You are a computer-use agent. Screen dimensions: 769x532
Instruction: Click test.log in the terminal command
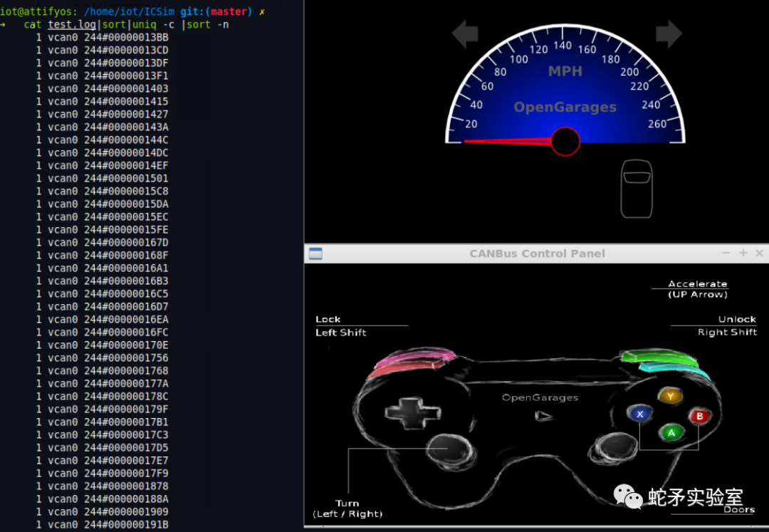(72, 24)
